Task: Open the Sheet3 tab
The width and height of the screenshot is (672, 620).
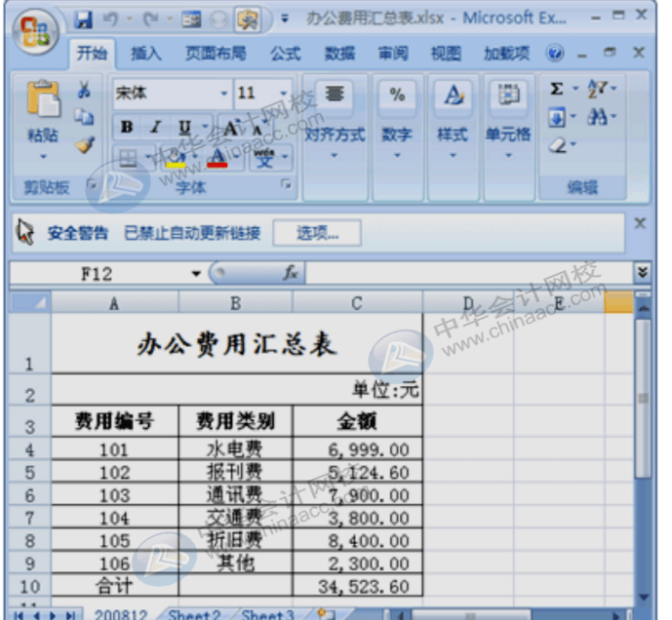Action: (x=268, y=614)
